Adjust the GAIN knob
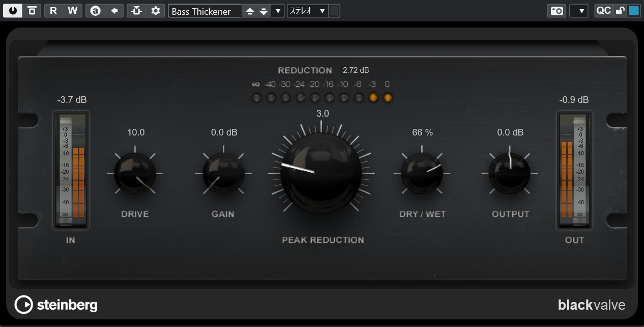 click(x=223, y=173)
